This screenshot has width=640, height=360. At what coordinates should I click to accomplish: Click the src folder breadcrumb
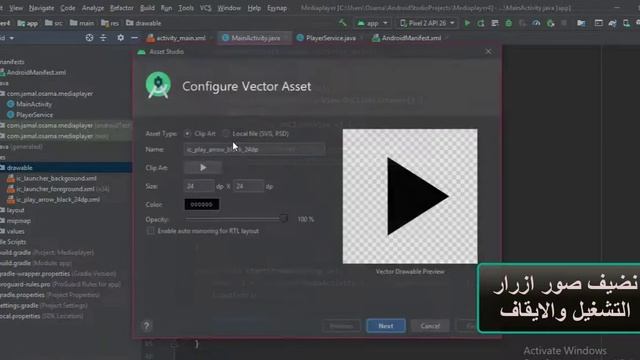54,23
